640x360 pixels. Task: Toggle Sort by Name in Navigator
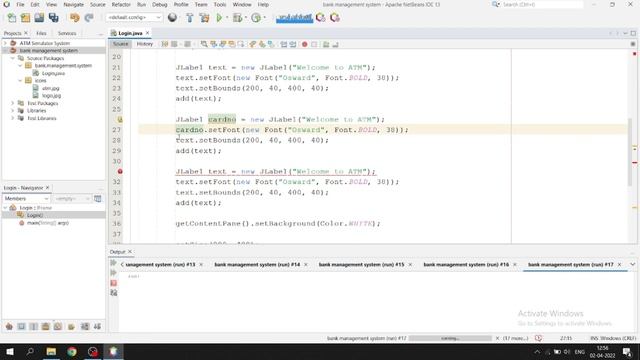[85, 327]
